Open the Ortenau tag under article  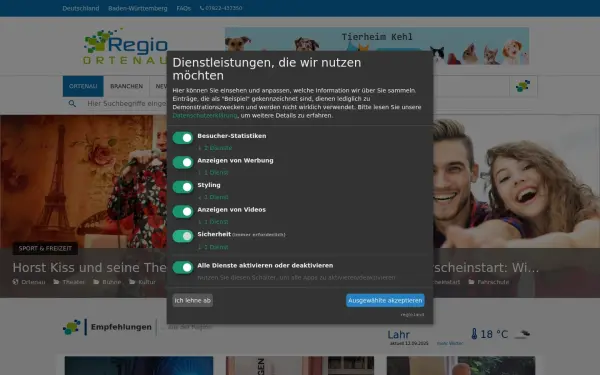click(x=29, y=282)
